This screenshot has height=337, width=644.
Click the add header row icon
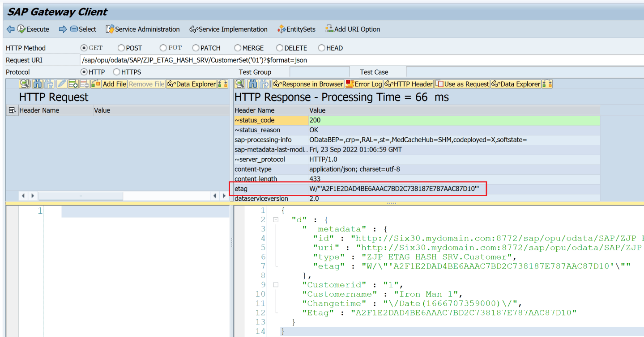(x=73, y=84)
